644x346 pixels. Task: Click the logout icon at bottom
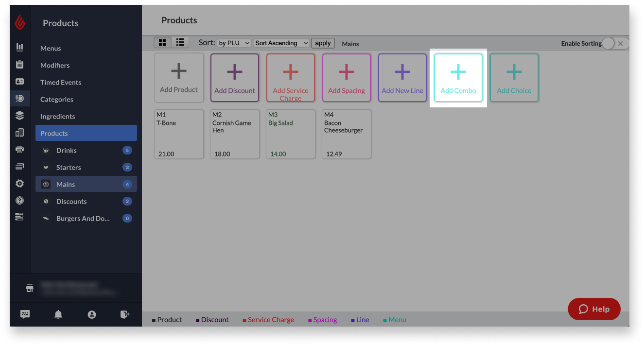point(124,314)
